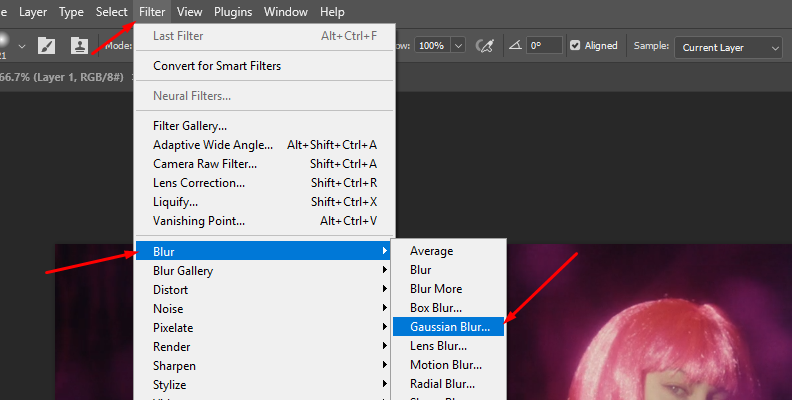Choose Vanishing Point filter
Viewport: 792px width, 400px height.
[265, 221]
